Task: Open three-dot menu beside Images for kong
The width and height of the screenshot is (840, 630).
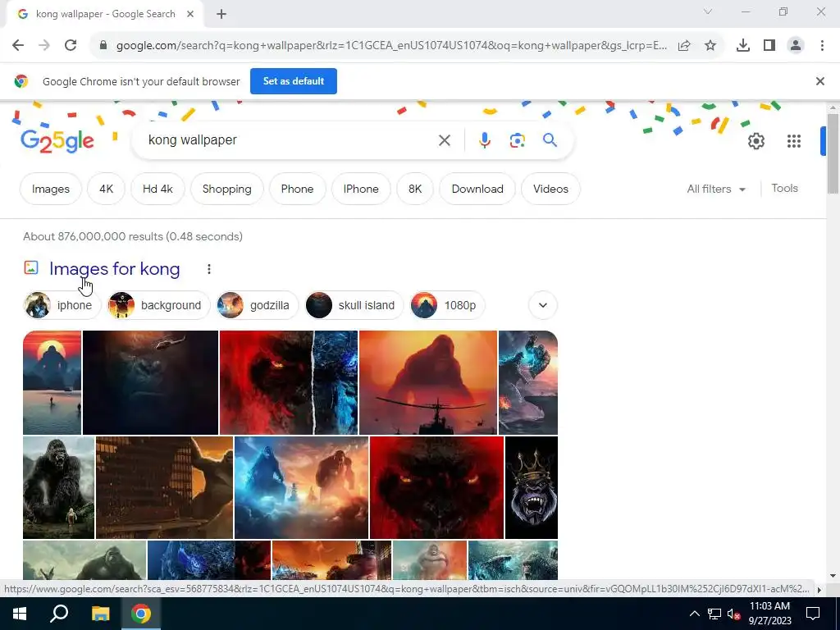Action: 209,269
